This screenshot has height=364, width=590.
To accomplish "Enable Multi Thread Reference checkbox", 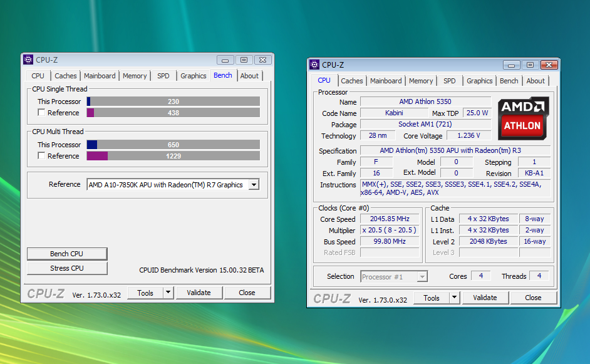I will coord(42,155).
